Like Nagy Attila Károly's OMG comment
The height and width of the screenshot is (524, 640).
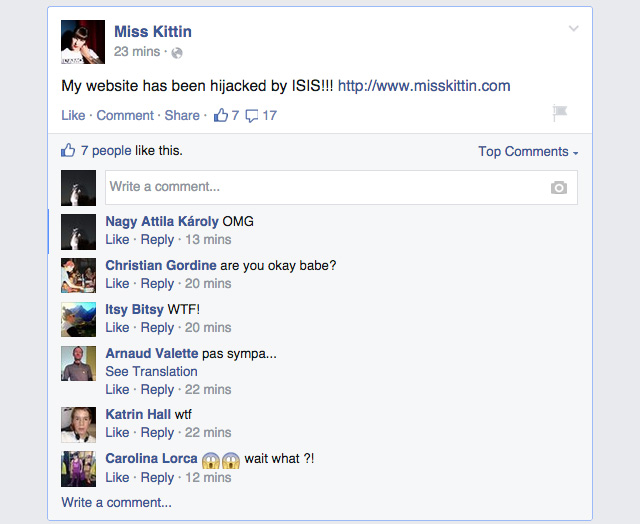click(x=117, y=239)
